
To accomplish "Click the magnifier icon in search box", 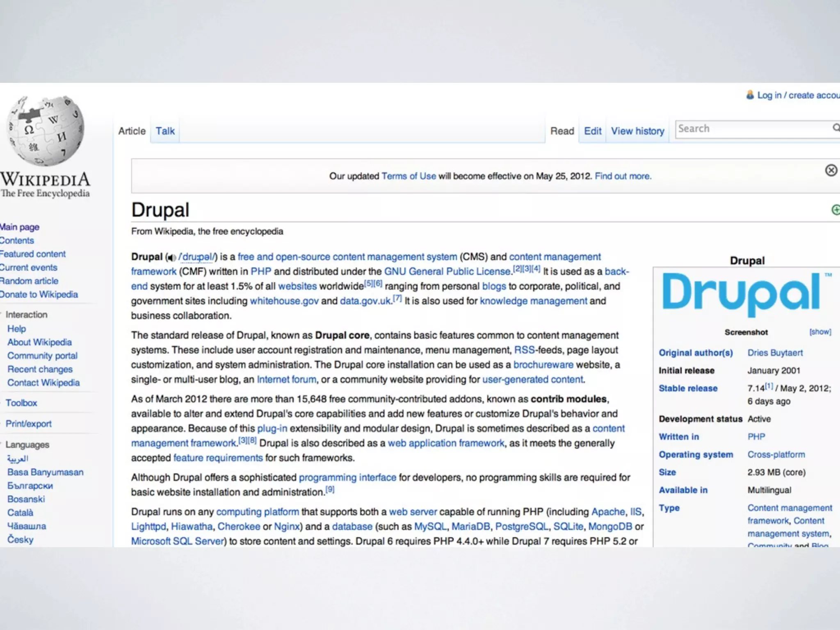I will [836, 128].
